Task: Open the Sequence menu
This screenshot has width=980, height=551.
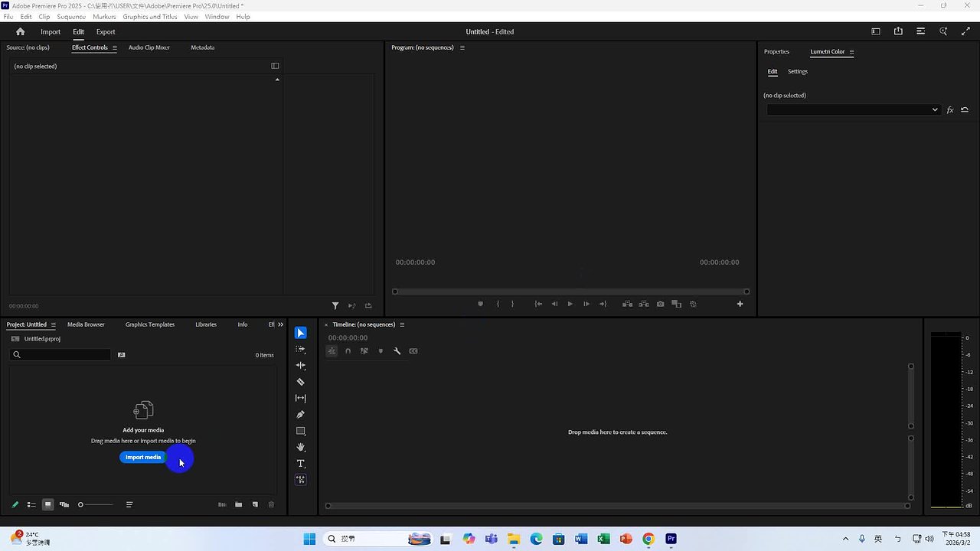Action: tap(71, 16)
